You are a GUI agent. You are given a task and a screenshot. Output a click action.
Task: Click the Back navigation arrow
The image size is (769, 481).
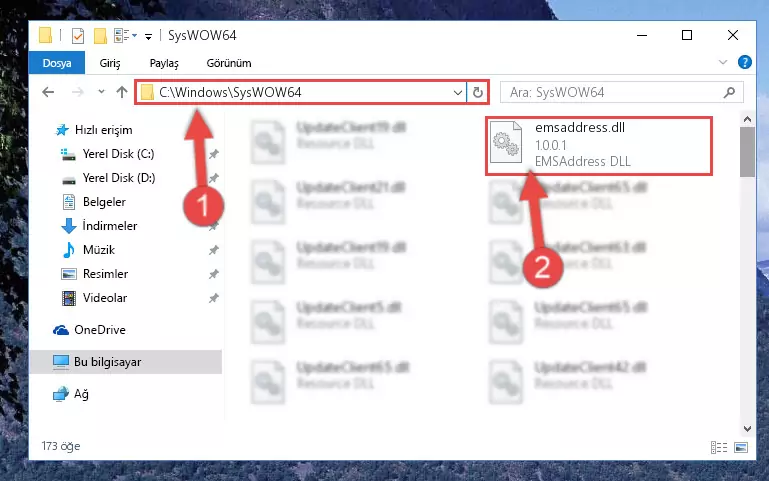pos(48,92)
